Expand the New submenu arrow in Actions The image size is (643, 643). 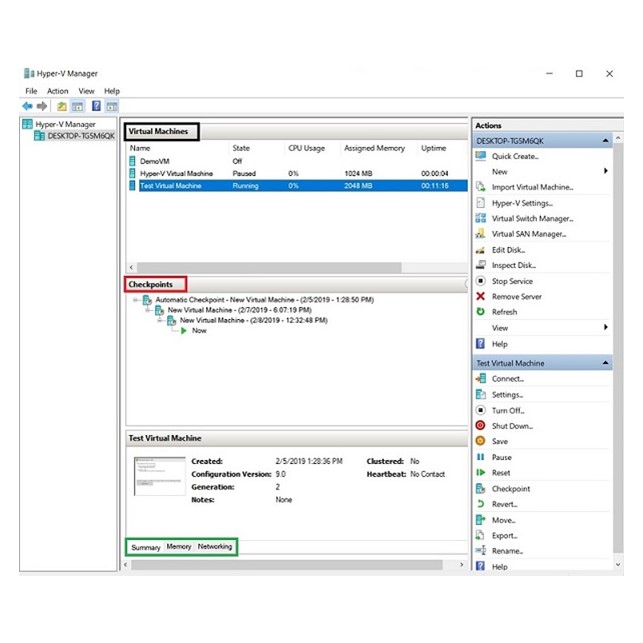tap(605, 171)
